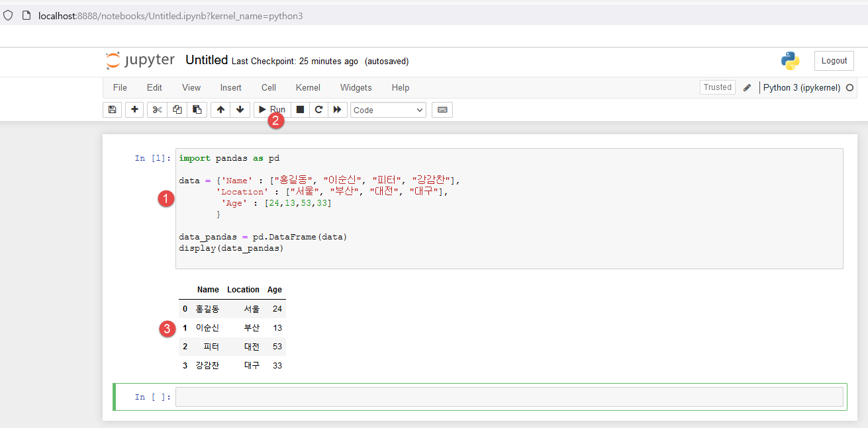Screen dimensions: 868x428
Task: Click the 대구 location cell
Action: (252, 365)
